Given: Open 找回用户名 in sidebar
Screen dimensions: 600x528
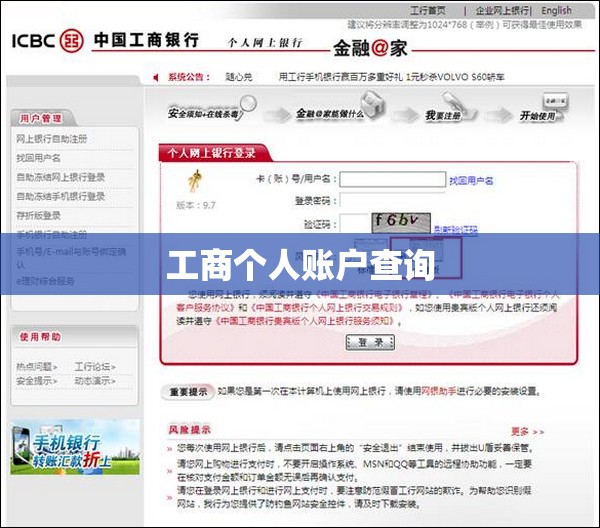Looking at the screenshot, I should coord(38,158).
